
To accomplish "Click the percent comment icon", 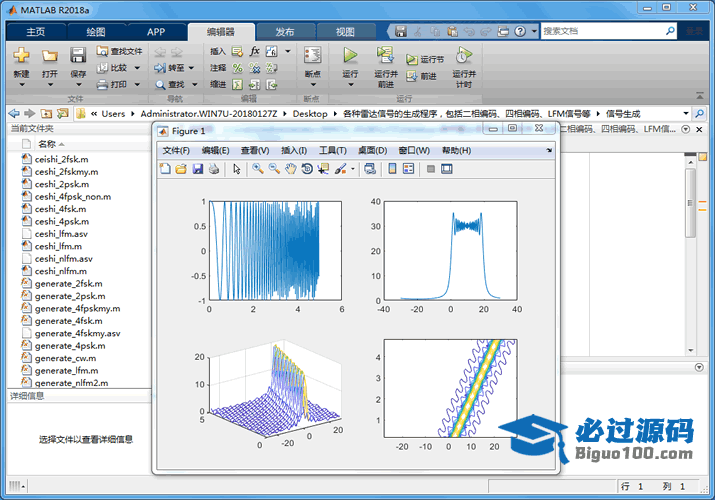I will (x=237, y=68).
